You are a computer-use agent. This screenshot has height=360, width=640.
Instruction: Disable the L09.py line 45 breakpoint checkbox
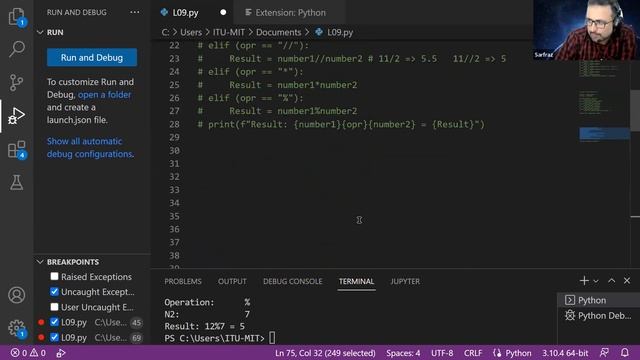tap(54, 322)
